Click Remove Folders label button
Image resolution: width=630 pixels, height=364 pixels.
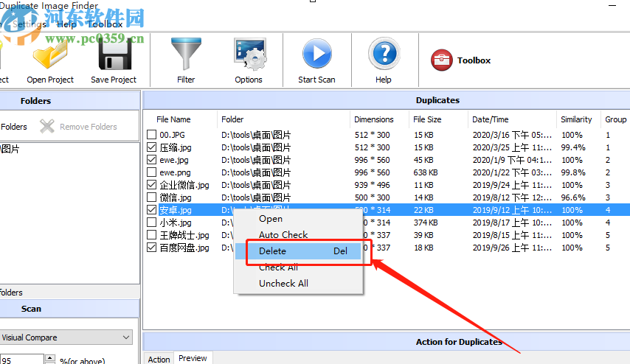[89, 127]
